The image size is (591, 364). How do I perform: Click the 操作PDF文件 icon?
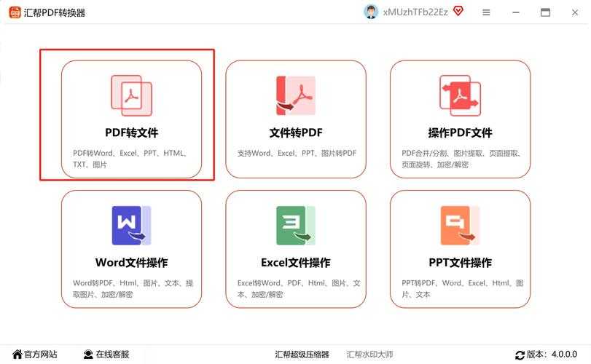pos(460,95)
